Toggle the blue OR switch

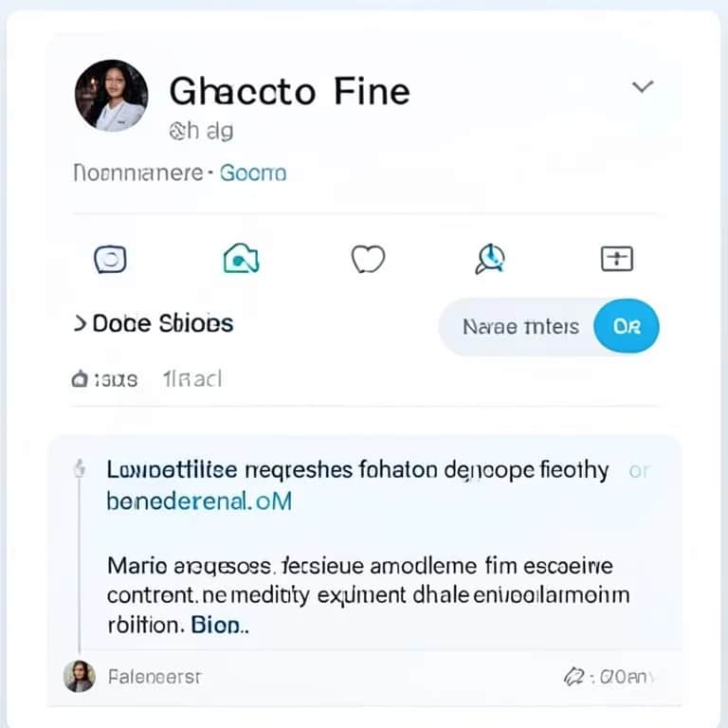pos(627,327)
